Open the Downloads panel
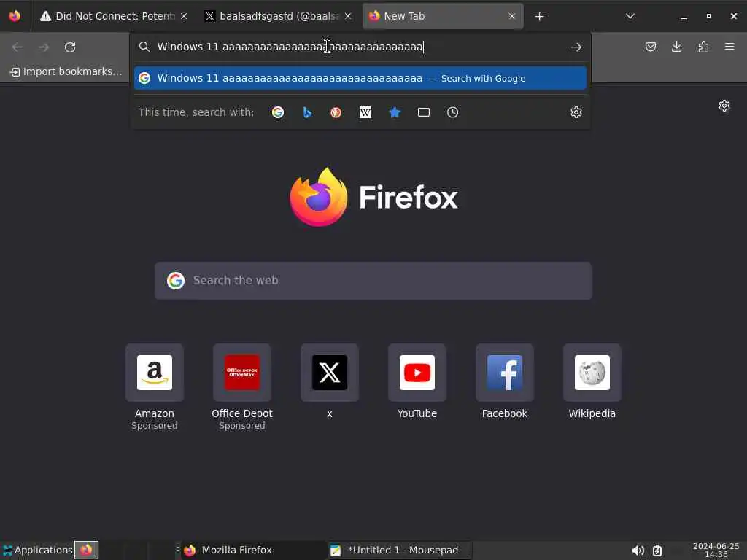 pos(676,47)
